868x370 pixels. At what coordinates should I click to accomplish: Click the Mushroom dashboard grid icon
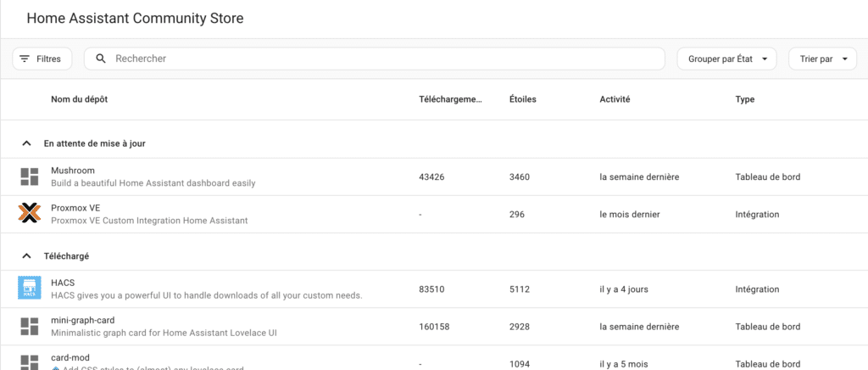(29, 177)
